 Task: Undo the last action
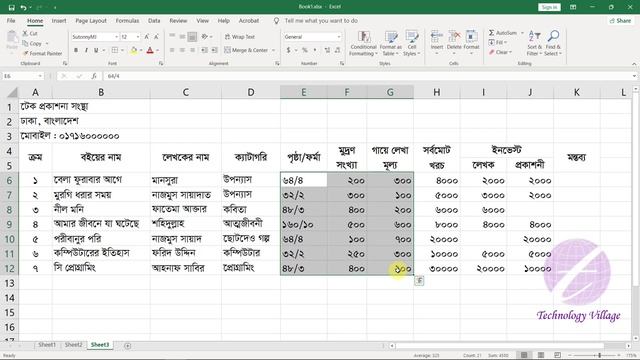coord(23,7)
